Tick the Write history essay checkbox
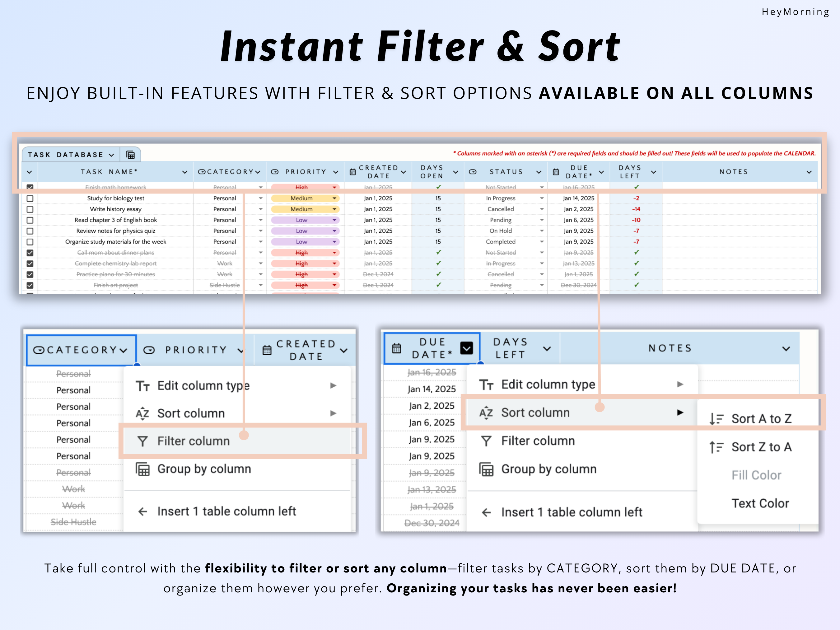Viewport: 840px width, 630px height. click(30, 209)
